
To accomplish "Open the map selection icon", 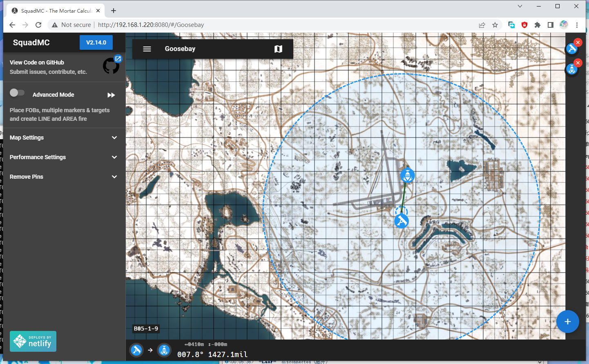I will click(x=278, y=49).
